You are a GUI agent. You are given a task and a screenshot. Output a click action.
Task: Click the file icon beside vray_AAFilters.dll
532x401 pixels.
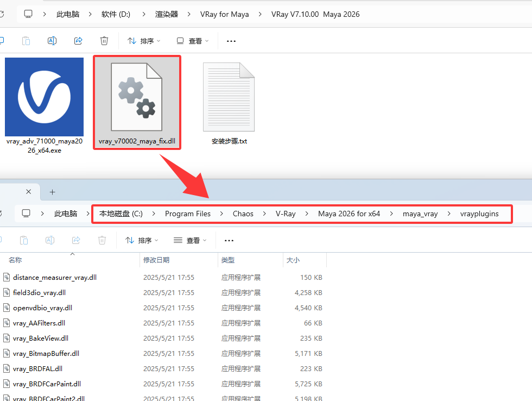(7, 323)
